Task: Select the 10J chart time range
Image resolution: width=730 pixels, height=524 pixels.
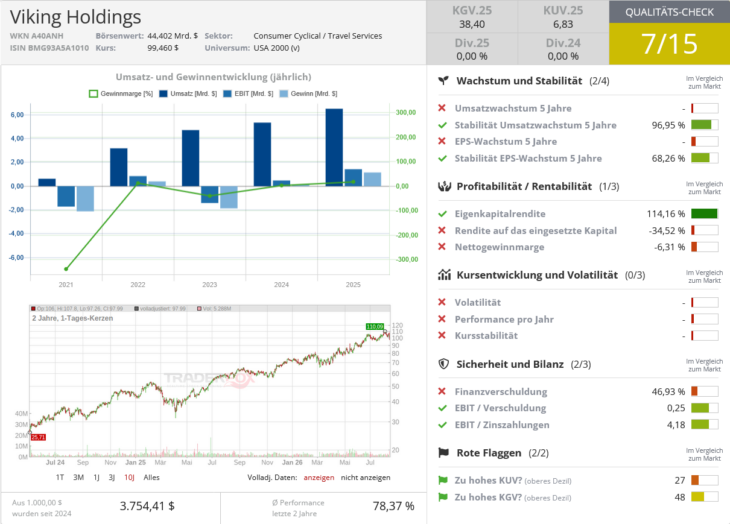Action: pos(129,477)
